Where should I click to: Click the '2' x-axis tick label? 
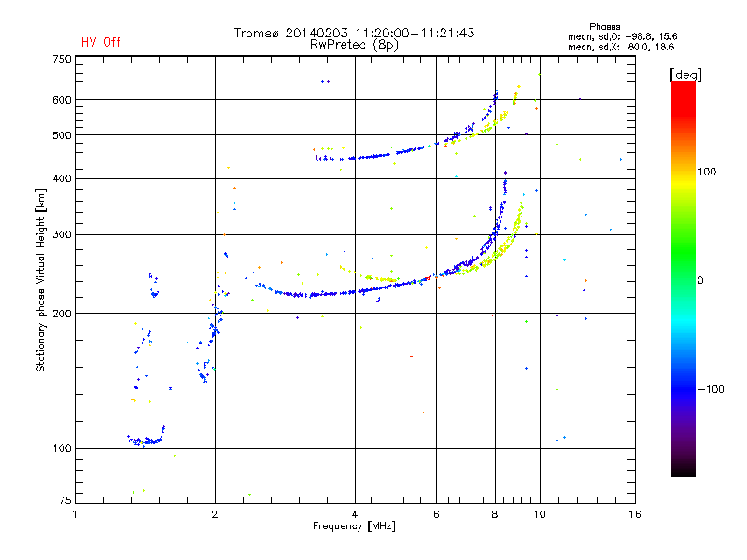[215, 514]
